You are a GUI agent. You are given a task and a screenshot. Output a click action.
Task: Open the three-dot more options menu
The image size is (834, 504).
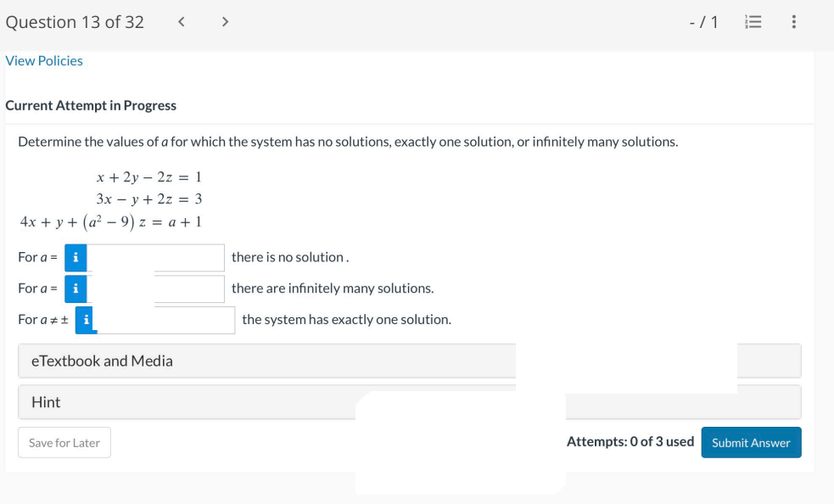coord(793,23)
